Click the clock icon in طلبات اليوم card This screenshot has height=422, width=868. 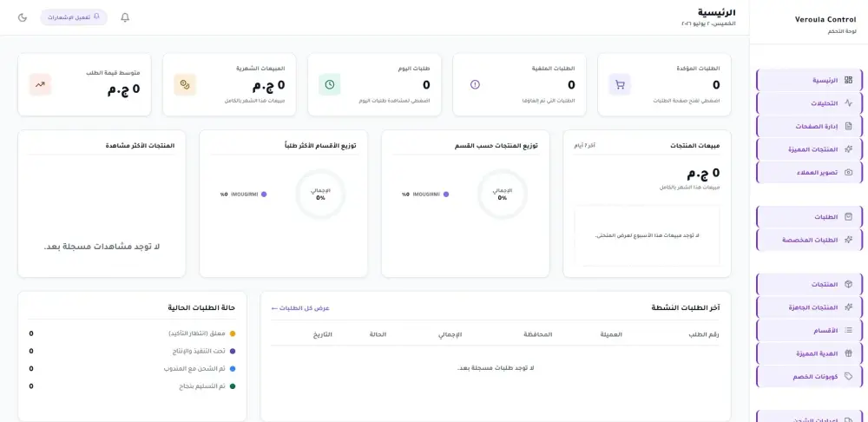point(329,85)
